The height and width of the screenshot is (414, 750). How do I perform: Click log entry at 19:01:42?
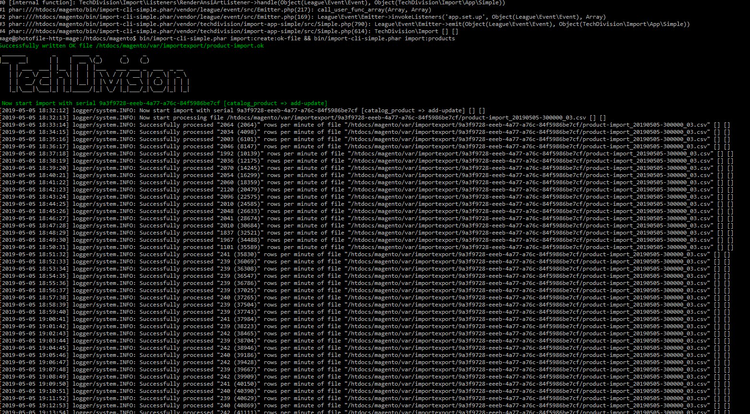click(365, 327)
